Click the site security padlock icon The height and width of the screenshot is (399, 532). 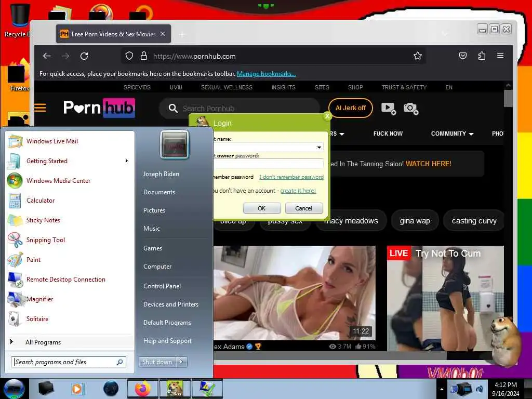pos(144,56)
